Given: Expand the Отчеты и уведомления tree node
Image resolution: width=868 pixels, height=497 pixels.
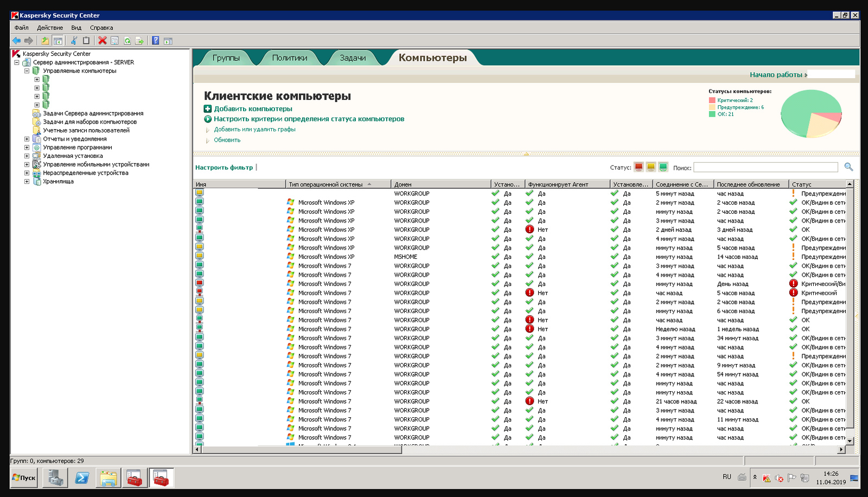Looking at the screenshot, I should (x=27, y=139).
